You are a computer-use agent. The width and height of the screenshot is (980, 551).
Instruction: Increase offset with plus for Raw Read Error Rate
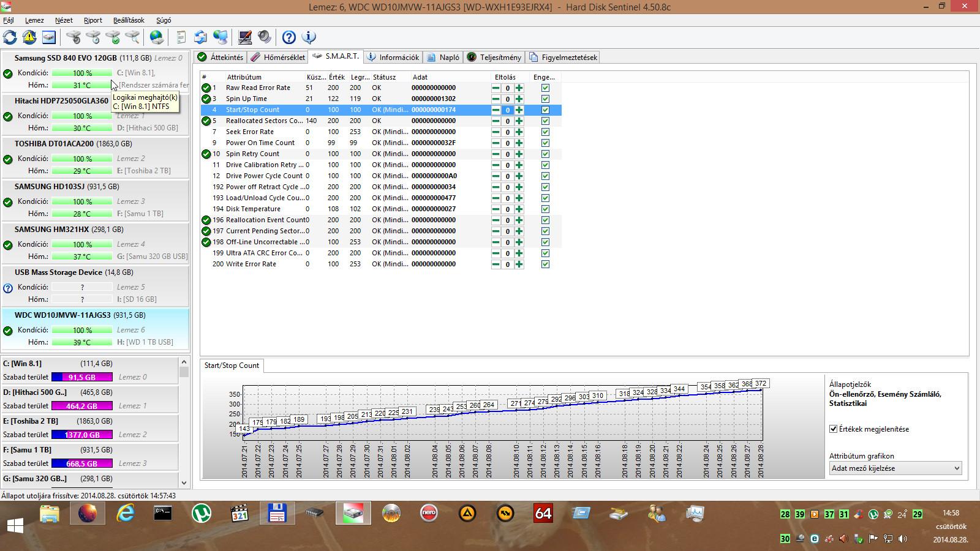coord(519,88)
